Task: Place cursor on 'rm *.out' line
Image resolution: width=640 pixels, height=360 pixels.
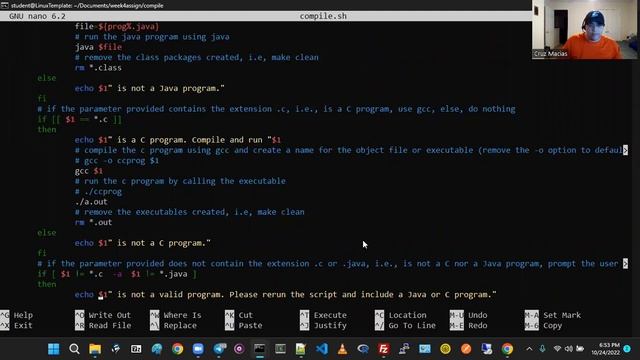Action: pos(93,222)
